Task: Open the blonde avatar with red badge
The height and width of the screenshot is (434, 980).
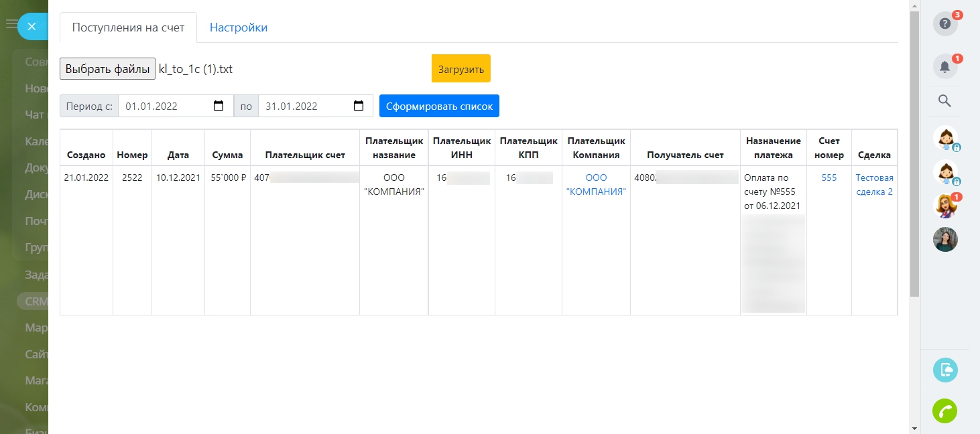Action: coord(945,206)
